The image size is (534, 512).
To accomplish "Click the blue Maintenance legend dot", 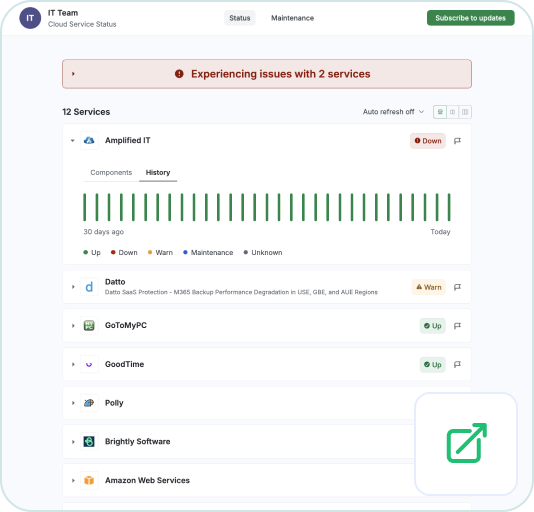I will tap(185, 252).
